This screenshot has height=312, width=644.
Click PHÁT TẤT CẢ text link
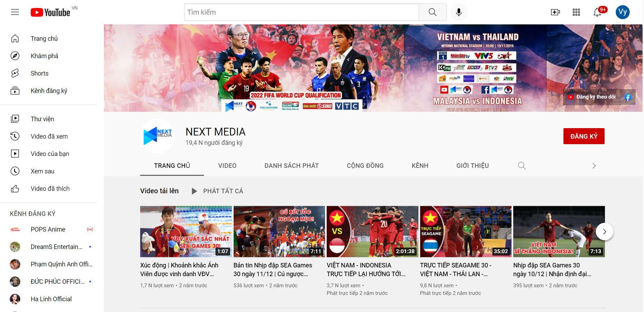pyautogui.click(x=223, y=191)
